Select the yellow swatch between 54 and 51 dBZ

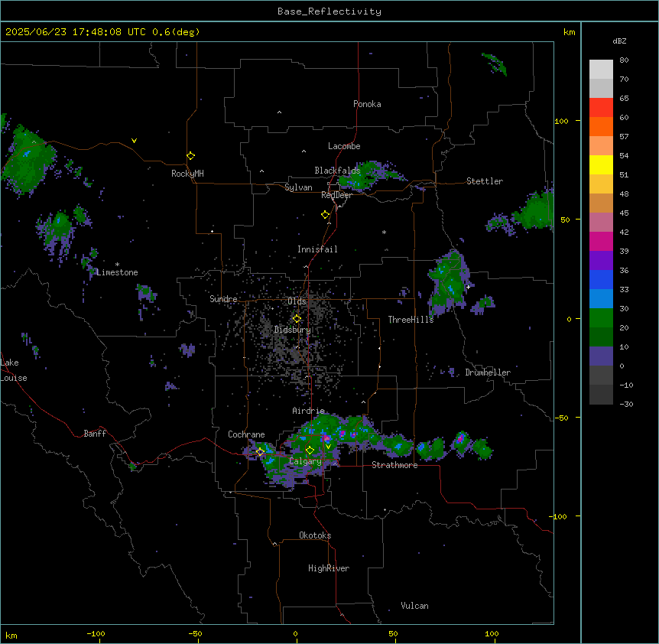601,165
